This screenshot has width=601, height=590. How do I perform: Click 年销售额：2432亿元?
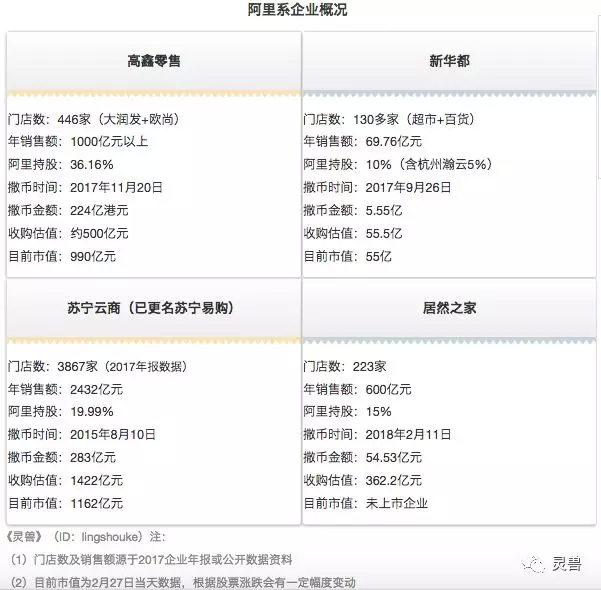(65, 390)
